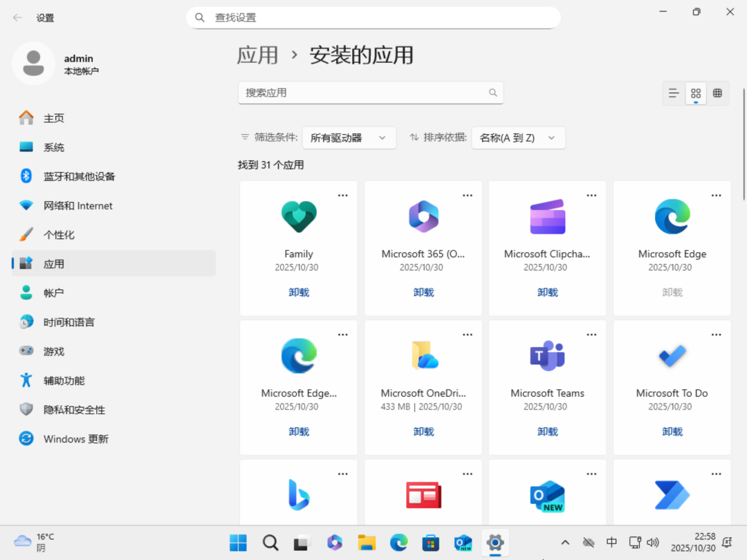Switch to list view layout
747x560 pixels.
(674, 93)
